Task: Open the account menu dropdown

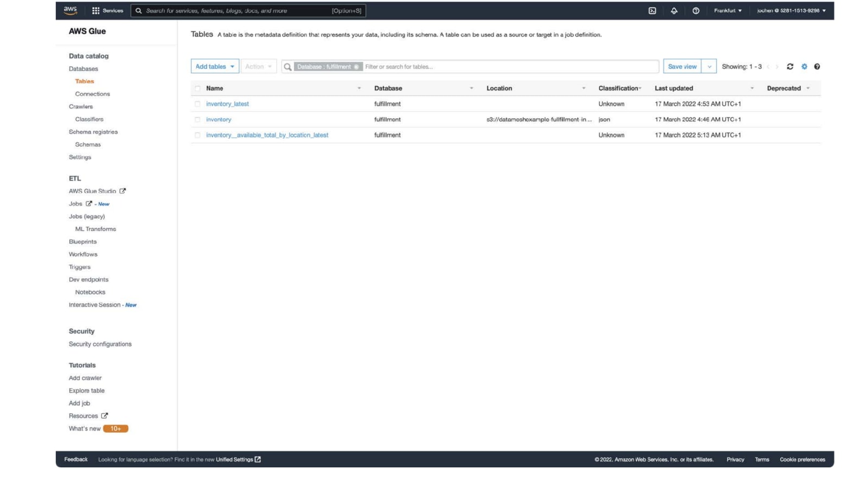Action: [x=792, y=10]
